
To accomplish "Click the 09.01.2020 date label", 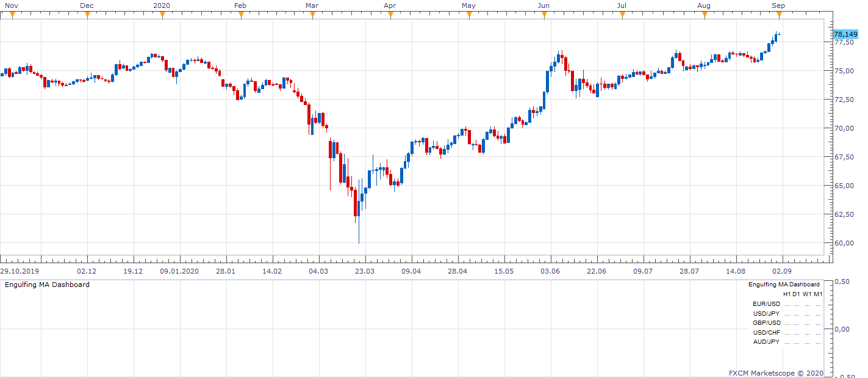I will (179, 271).
